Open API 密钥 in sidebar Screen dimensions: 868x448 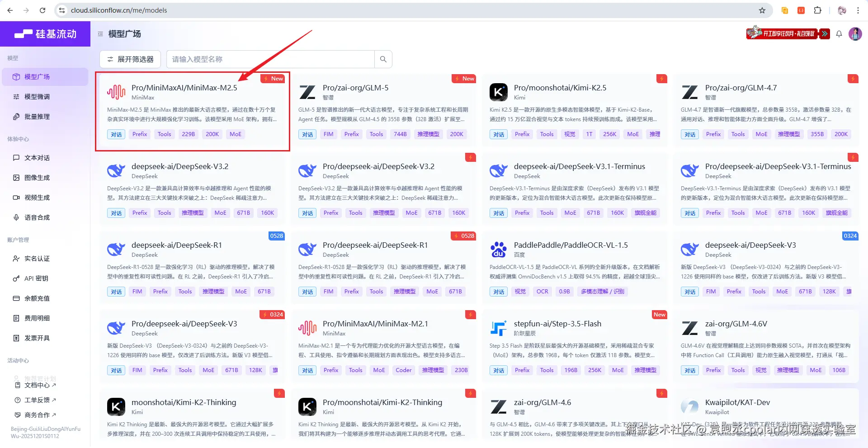point(45,278)
